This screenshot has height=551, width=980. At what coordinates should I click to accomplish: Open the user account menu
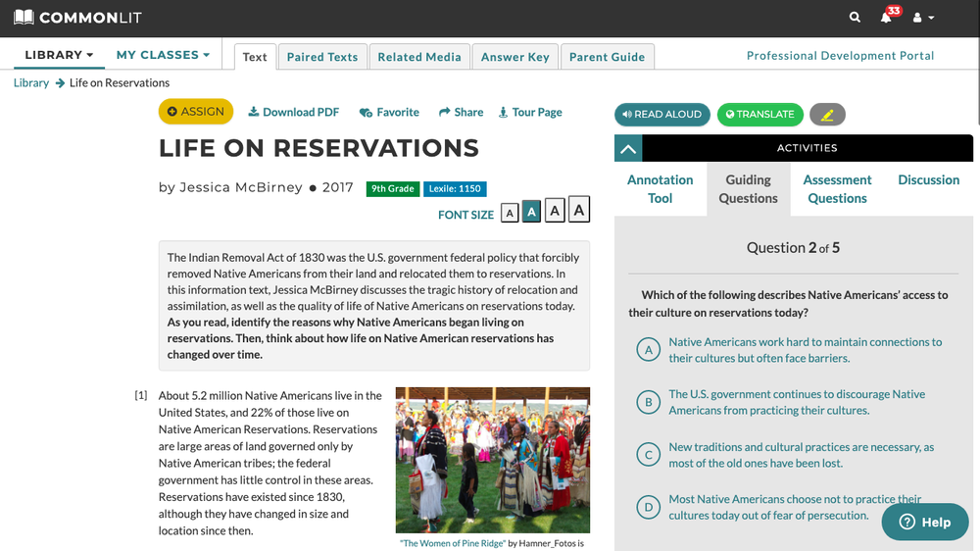pyautogui.click(x=923, y=18)
